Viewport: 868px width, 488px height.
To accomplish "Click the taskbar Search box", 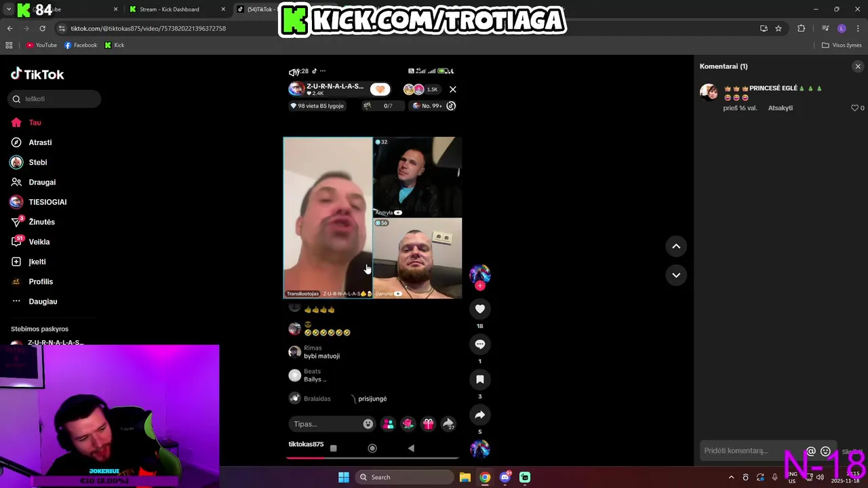I will click(405, 477).
